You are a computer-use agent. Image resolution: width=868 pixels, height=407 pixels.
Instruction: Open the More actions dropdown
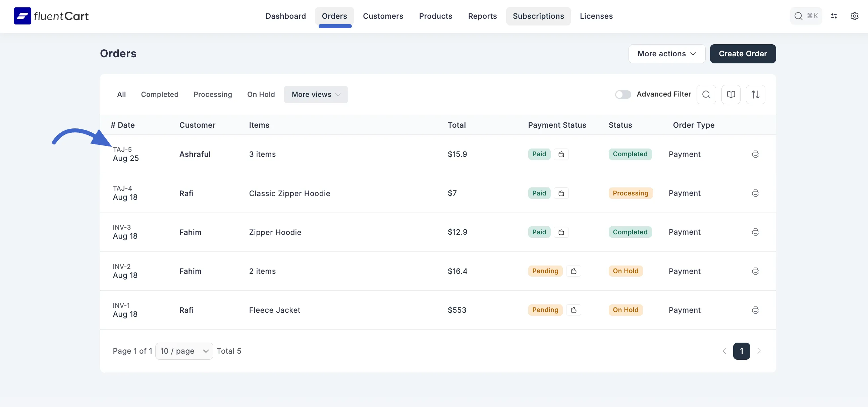point(666,54)
